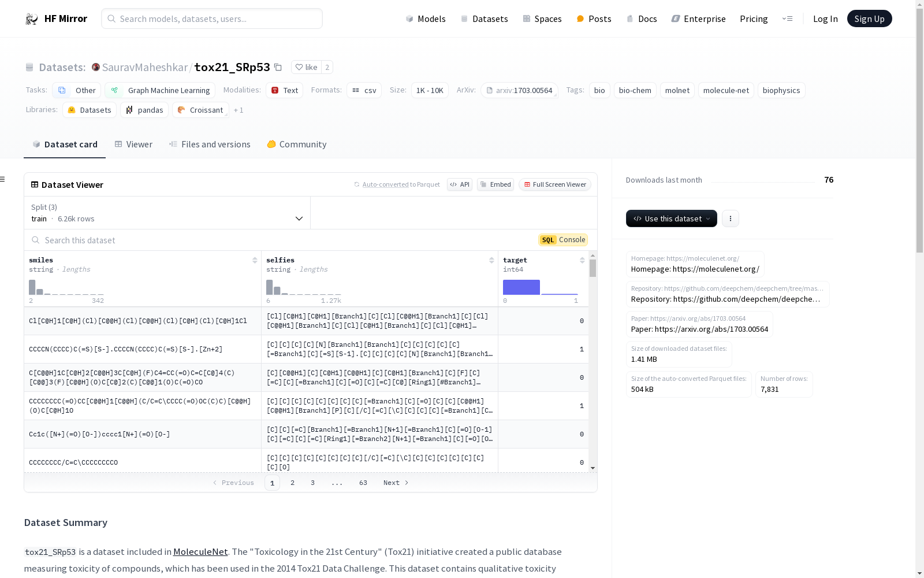Select the Other task tag
Image resolution: width=924 pixels, height=578 pixels.
76,90
